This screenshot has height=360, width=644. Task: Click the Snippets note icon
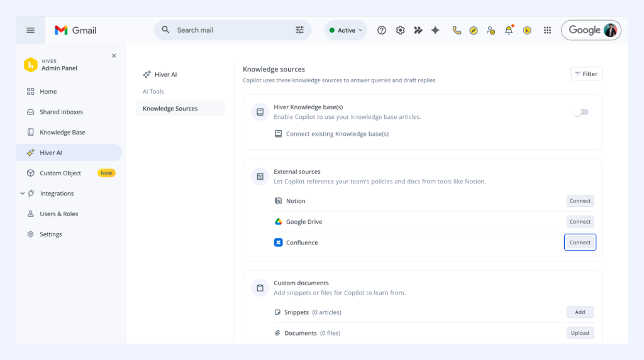[277, 312]
